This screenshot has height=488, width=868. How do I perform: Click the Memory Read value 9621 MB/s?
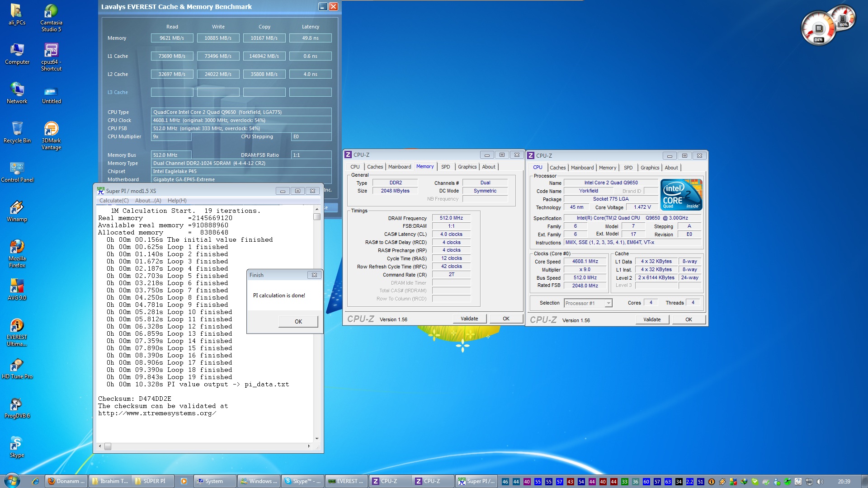pos(172,38)
